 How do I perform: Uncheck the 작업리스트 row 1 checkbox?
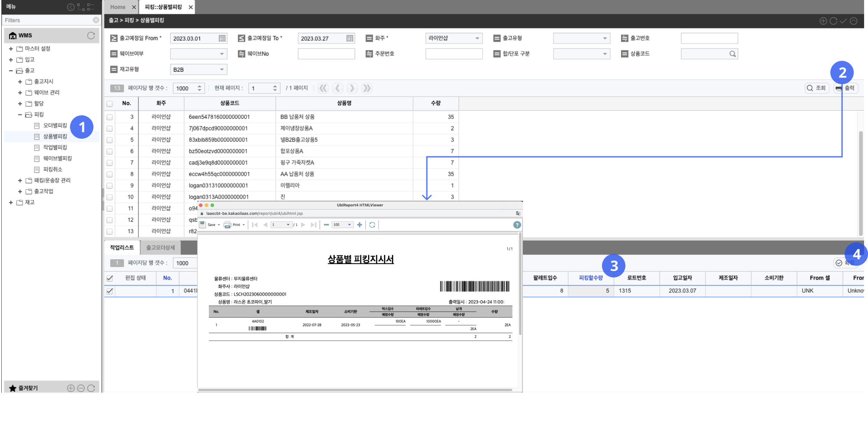110,291
